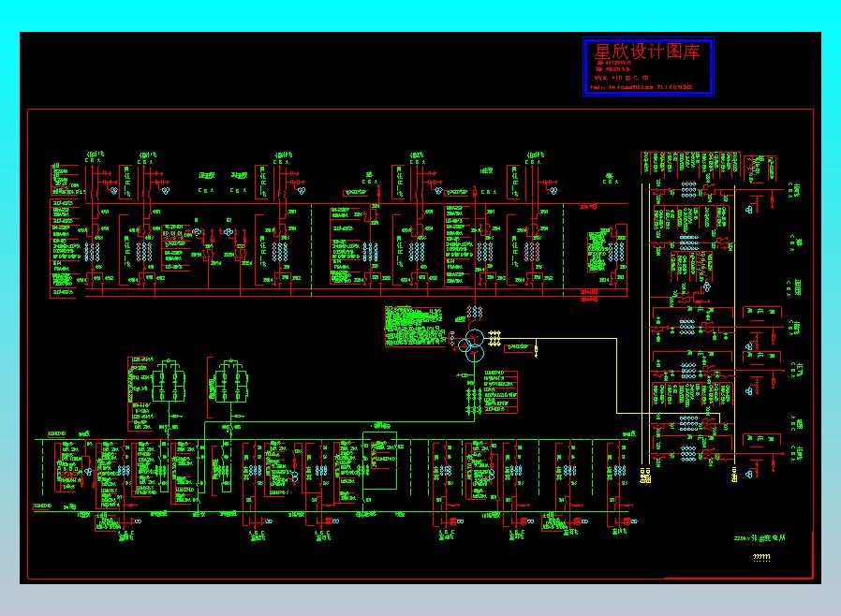Click the small red label box right of the transformer
This screenshot has height=616, width=841.
click(x=518, y=347)
